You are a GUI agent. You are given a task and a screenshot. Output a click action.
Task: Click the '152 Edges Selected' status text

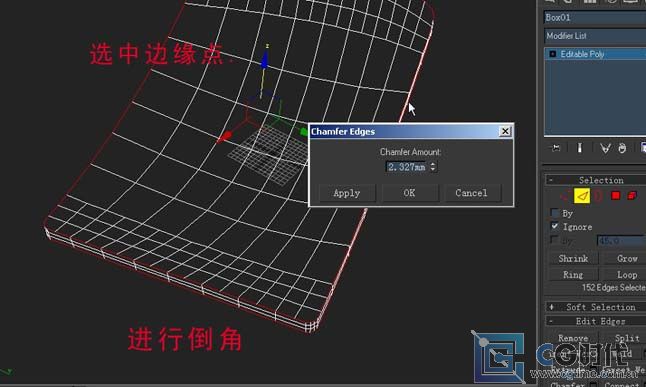click(x=613, y=287)
